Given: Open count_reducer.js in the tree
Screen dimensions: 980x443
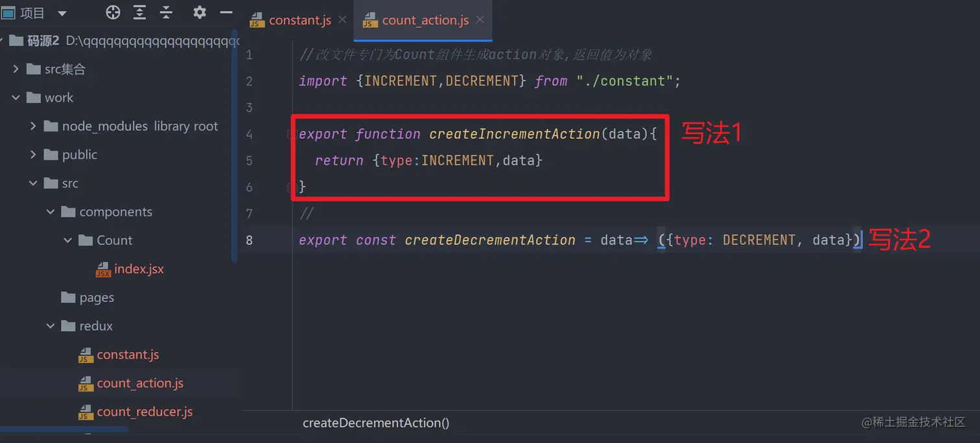Looking at the screenshot, I should [x=145, y=411].
